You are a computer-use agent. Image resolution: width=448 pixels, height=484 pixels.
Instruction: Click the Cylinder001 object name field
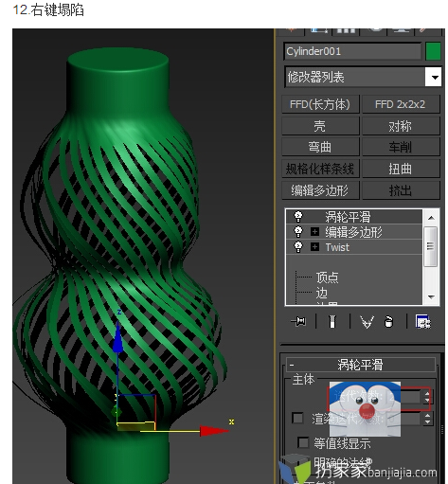coord(352,51)
